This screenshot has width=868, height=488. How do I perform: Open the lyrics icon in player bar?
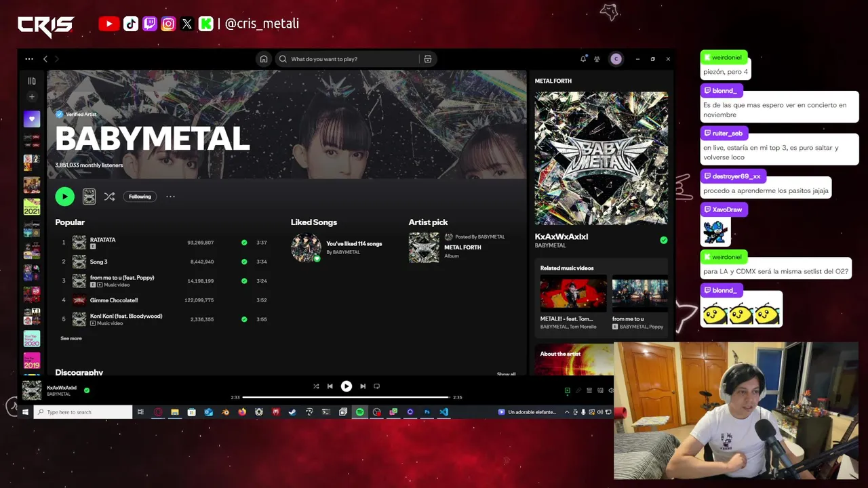tap(578, 390)
